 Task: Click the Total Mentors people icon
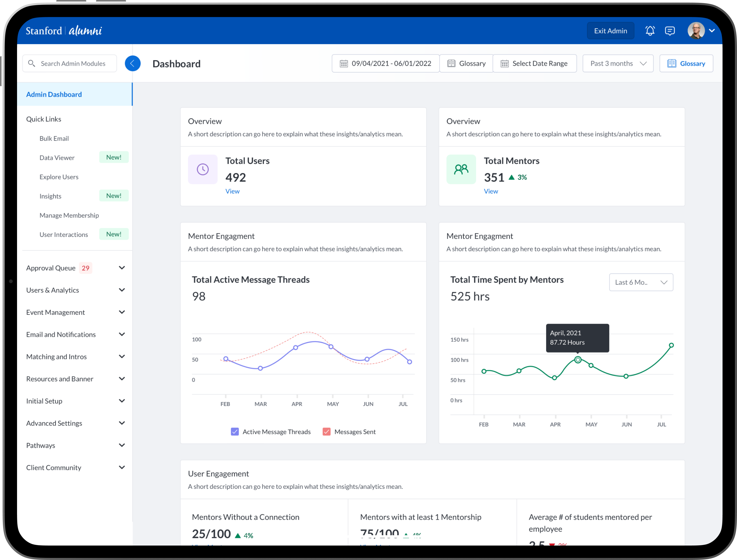[461, 169]
